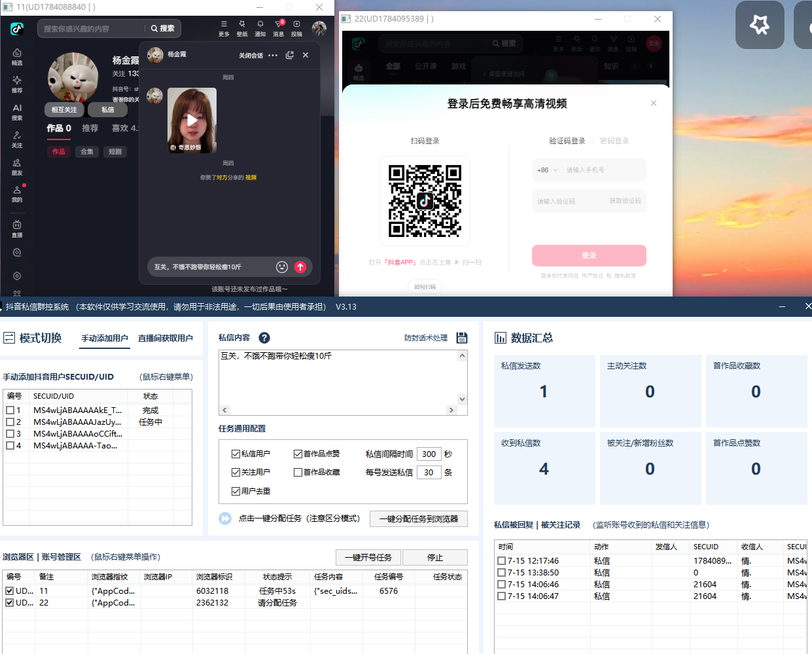Toggle the 首作品点赞 checkbox

[298, 454]
